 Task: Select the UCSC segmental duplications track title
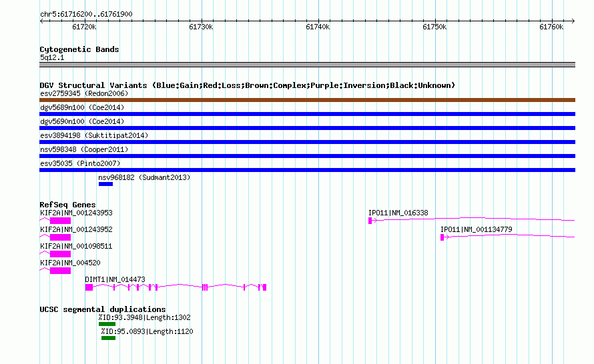(103, 309)
